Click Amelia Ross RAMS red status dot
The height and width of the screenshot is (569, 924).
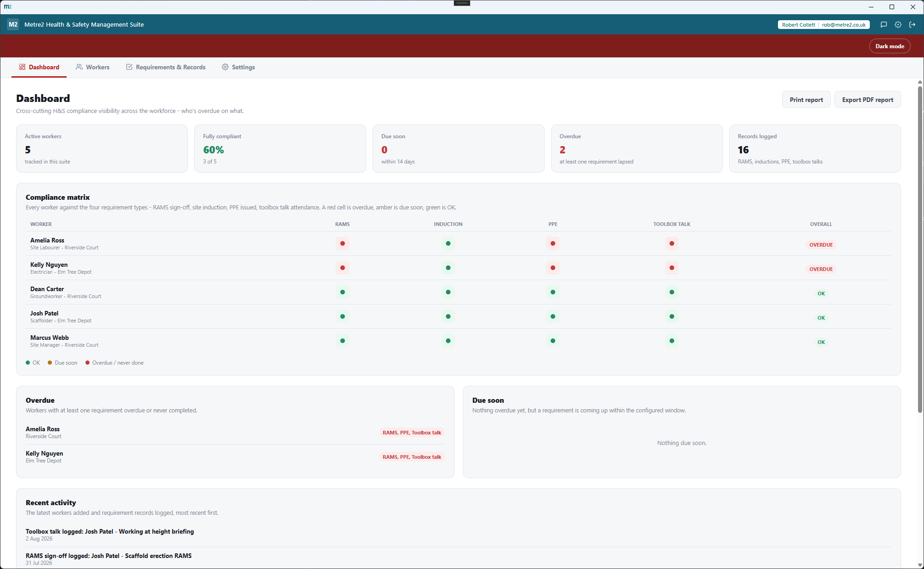tap(343, 243)
